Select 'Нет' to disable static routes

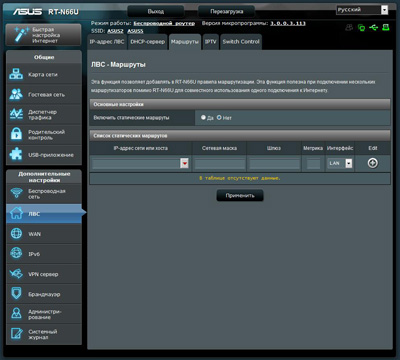(219, 117)
